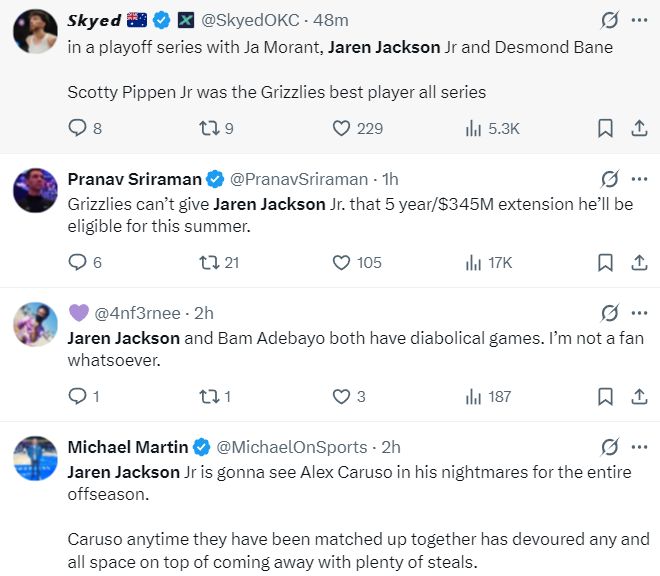Retweet @4nf3rnee's tweet about diabolical games
660x576 pixels.
(208, 397)
